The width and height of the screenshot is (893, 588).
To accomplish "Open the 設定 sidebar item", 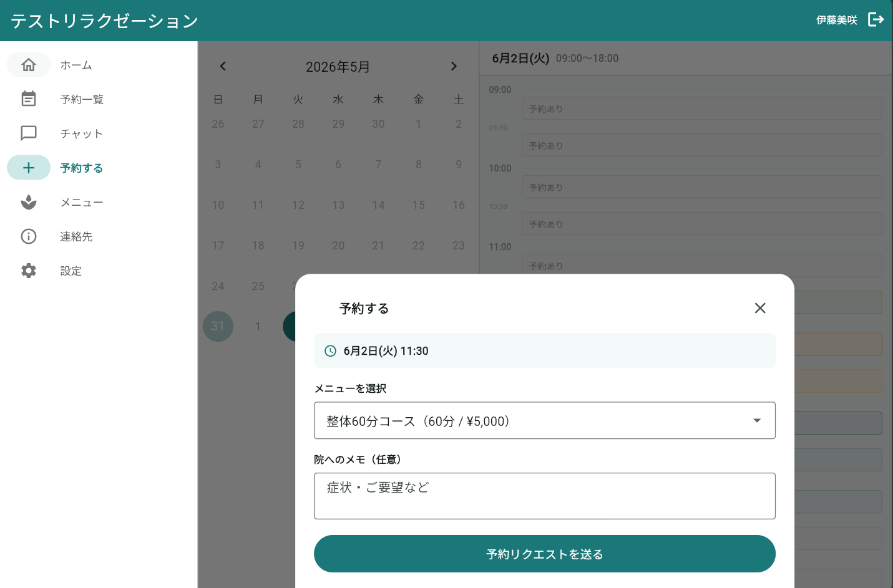I will pos(71,271).
